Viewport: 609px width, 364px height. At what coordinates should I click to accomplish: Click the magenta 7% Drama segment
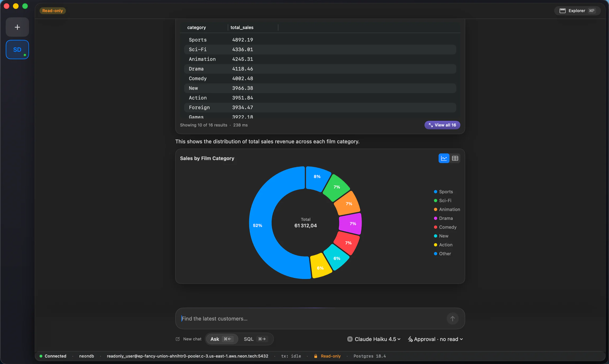(x=351, y=224)
